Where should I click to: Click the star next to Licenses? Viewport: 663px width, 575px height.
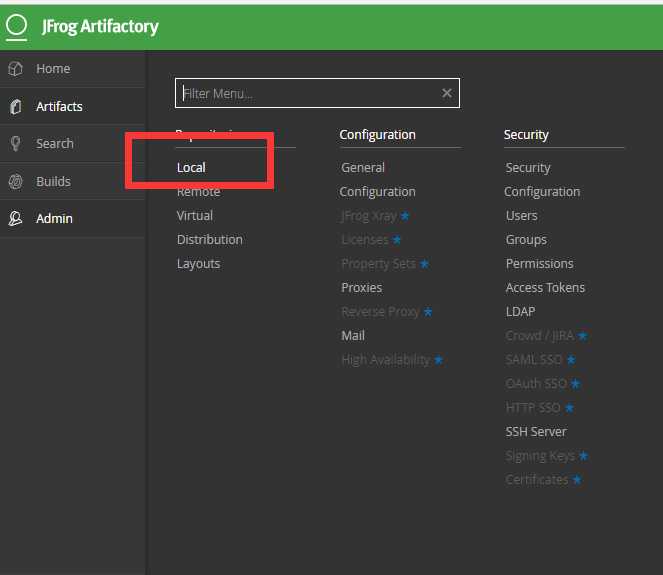(397, 240)
